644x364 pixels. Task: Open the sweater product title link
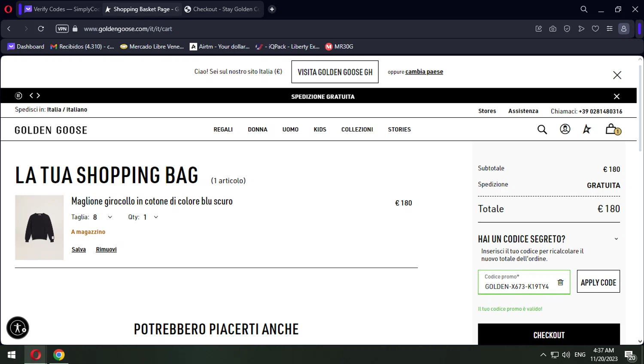[152, 201]
